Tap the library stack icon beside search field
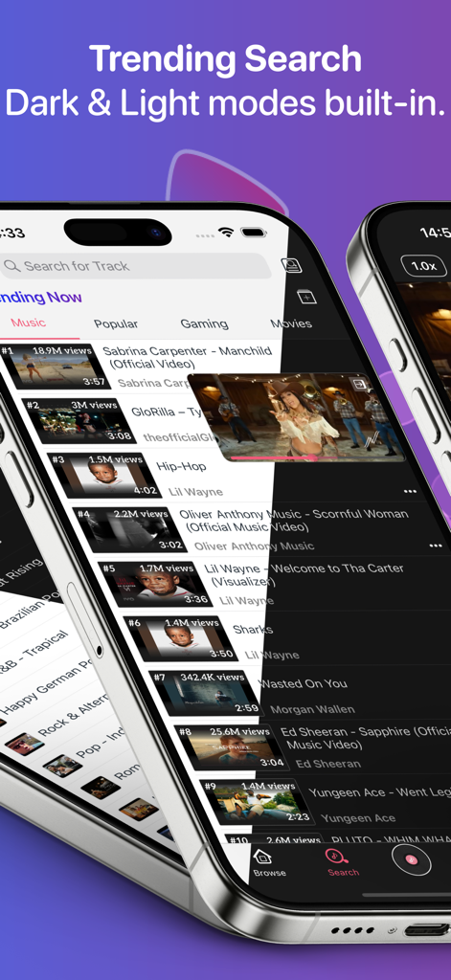Viewport: 451px width, 980px height. point(291,265)
